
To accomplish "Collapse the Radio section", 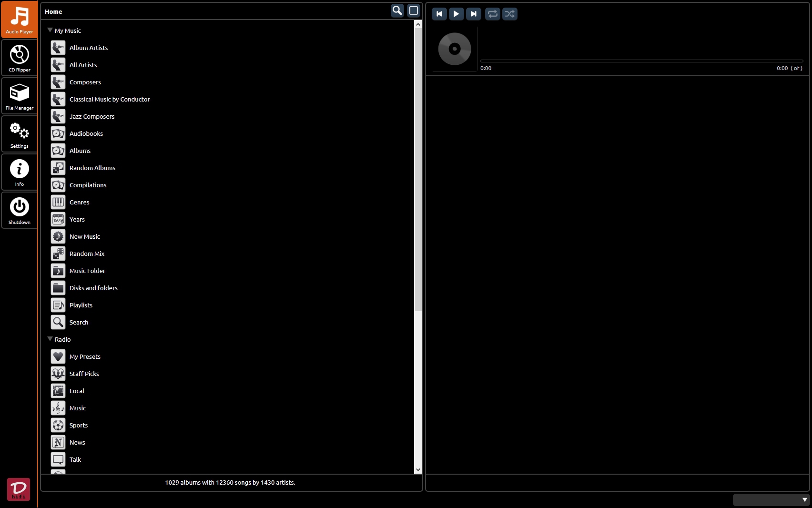I will click(50, 339).
